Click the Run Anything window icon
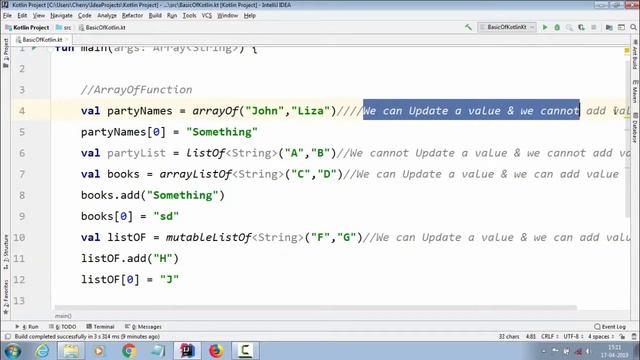Image resolution: width=640 pixels, height=360 pixels. point(621,27)
